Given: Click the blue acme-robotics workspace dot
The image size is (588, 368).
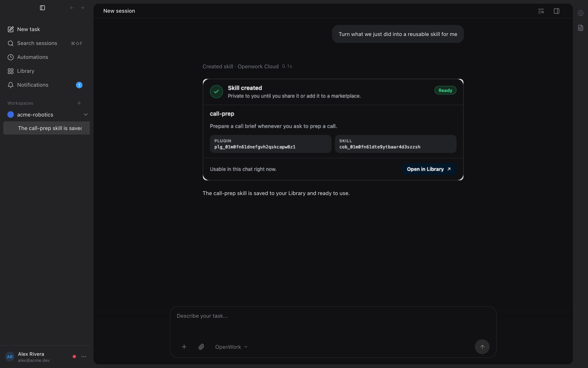Looking at the screenshot, I should tap(10, 115).
